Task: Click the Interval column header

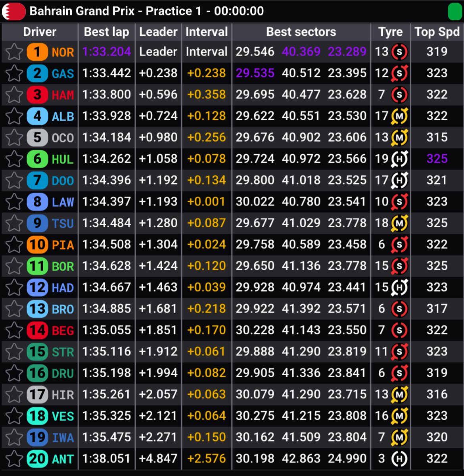Action: tap(207, 32)
